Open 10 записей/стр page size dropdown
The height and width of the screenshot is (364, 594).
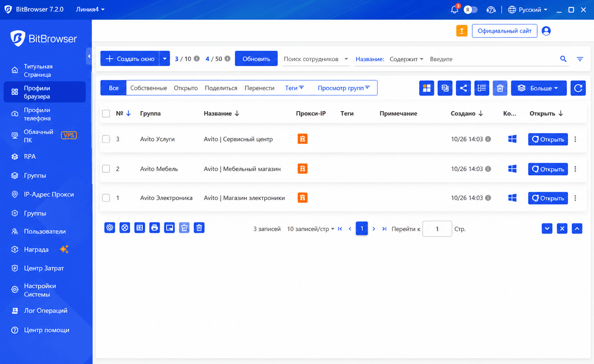(x=311, y=229)
